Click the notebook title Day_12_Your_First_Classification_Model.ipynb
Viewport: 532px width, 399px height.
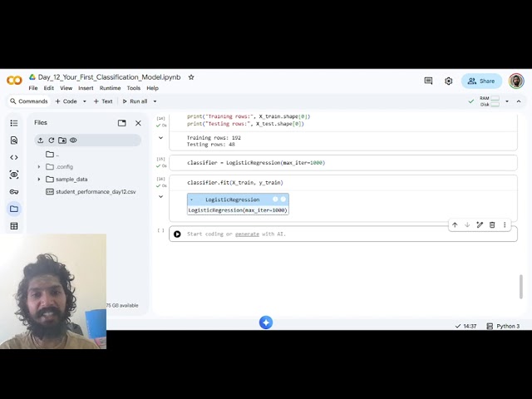109,77
